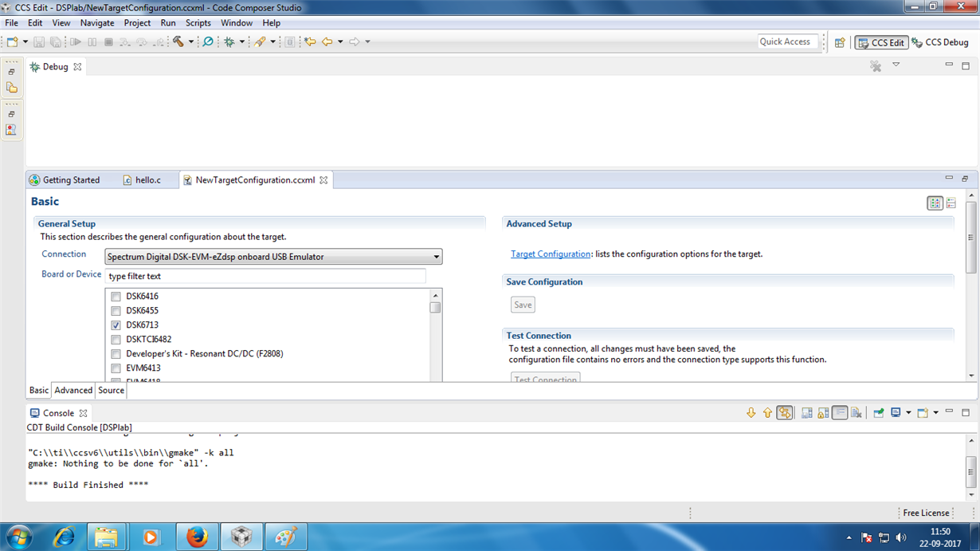Image resolution: width=980 pixels, height=551 pixels.
Task: Click the Save configuration button
Action: 523,305
